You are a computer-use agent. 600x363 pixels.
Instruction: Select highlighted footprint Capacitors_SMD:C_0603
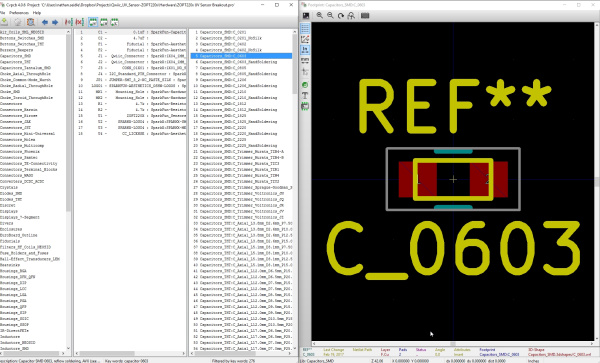(x=241, y=56)
